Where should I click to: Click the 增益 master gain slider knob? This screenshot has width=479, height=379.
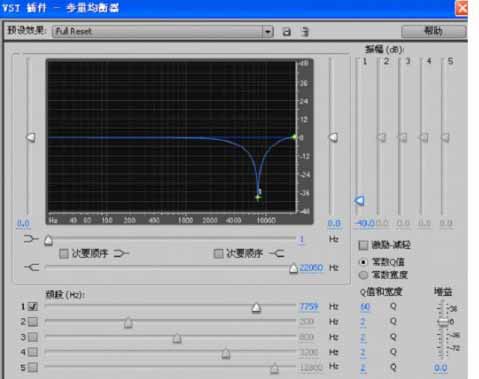click(443, 322)
